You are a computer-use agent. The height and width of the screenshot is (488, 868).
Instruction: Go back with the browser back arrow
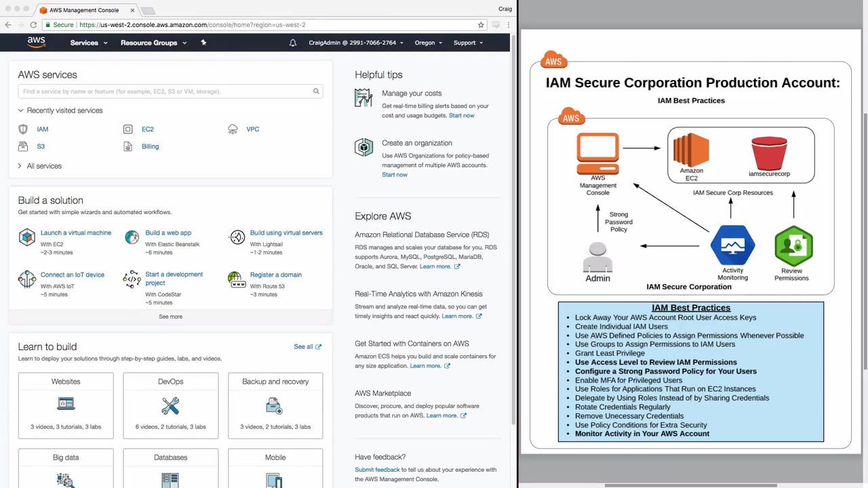point(8,25)
